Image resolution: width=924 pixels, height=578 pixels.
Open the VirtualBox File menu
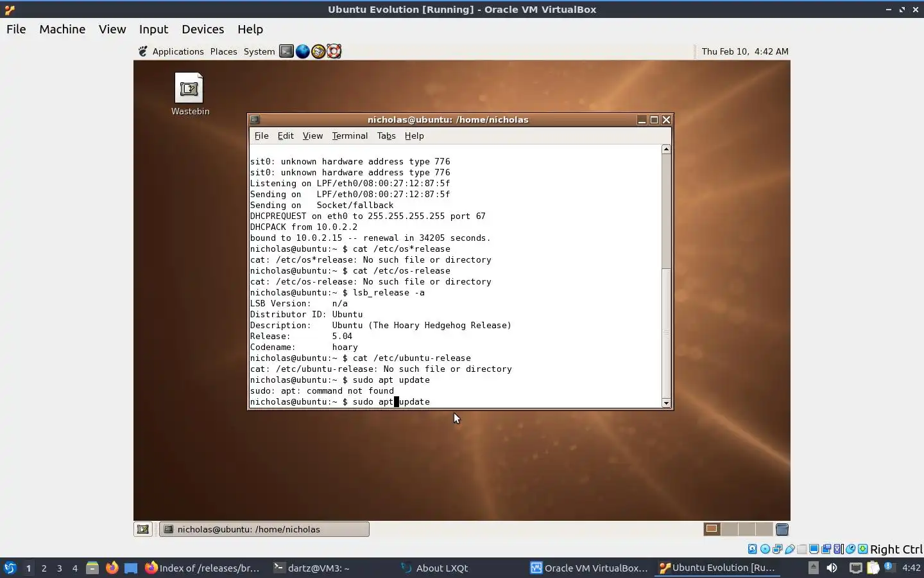click(16, 29)
